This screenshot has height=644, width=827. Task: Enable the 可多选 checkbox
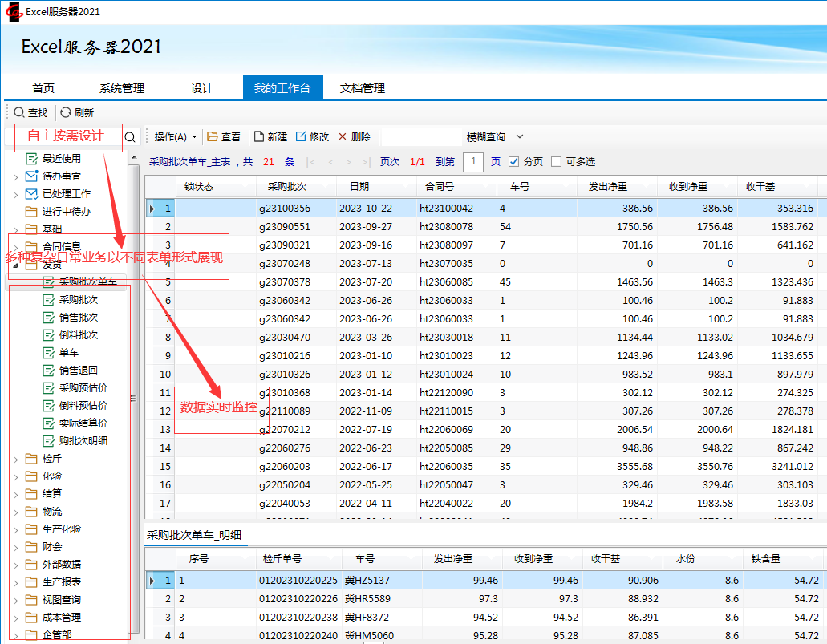(x=556, y=162)
